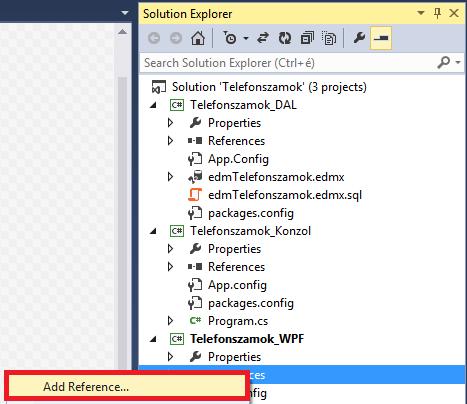
Task: Click Sync with Active Document icon
Action: (x=263, y=38)
